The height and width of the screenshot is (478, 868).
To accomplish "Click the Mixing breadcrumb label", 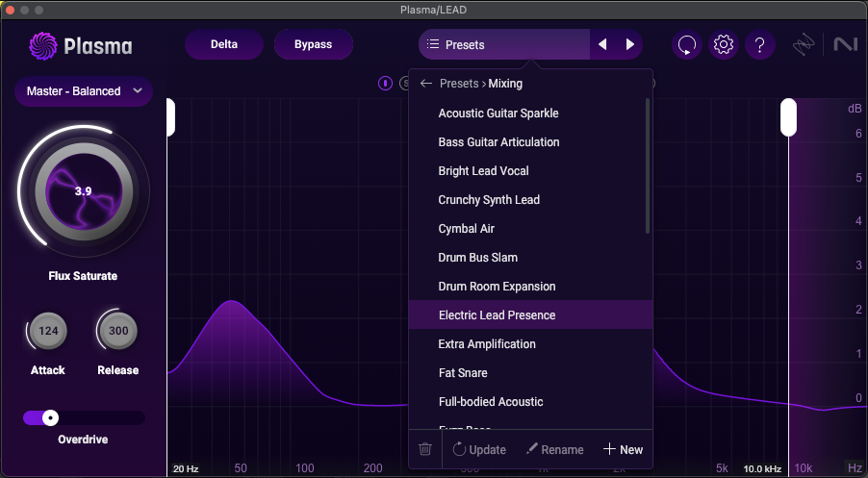I will tap(505, 84).
